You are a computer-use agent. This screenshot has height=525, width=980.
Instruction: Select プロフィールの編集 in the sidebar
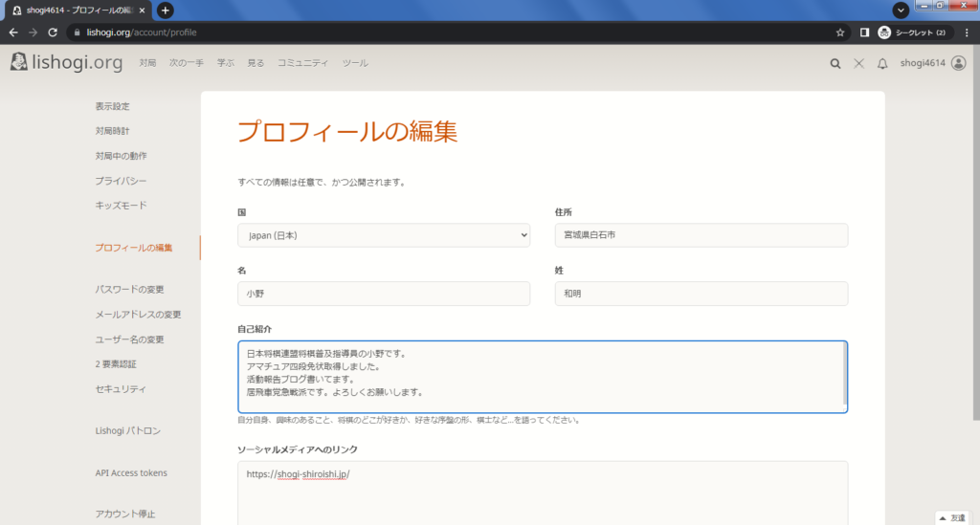[x=134, y=248]
